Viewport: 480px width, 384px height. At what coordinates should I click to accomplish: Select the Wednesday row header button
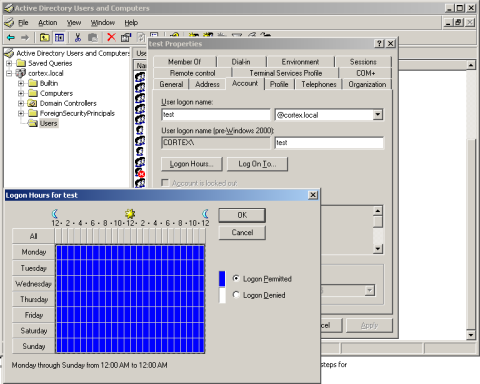(33, 284)
